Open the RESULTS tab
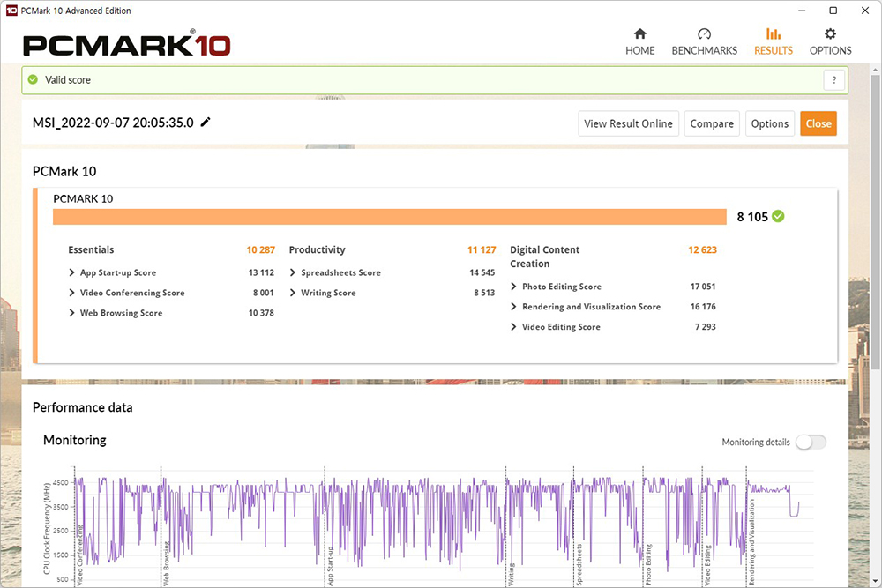Viewport: 882px width, 588px height. click(773, 42)
